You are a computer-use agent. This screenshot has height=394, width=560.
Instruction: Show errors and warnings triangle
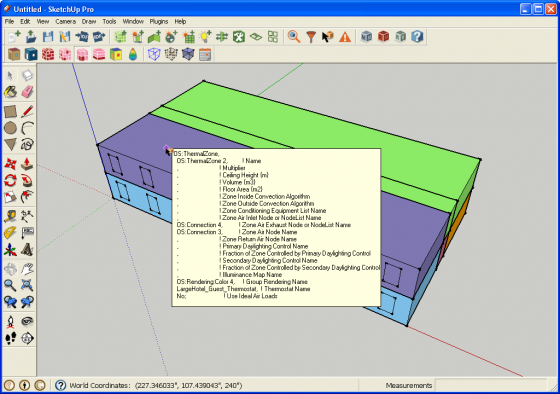[345, 36]
